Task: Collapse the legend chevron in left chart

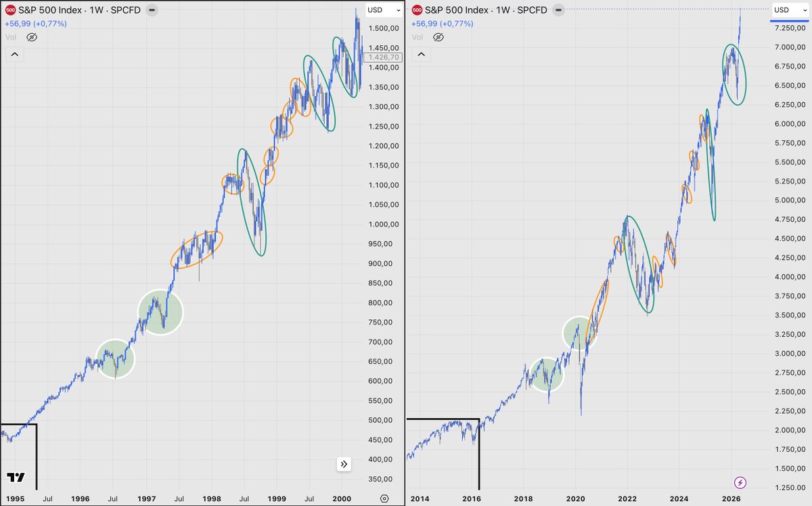Action: pyautogui.click(x=14, y=55)
